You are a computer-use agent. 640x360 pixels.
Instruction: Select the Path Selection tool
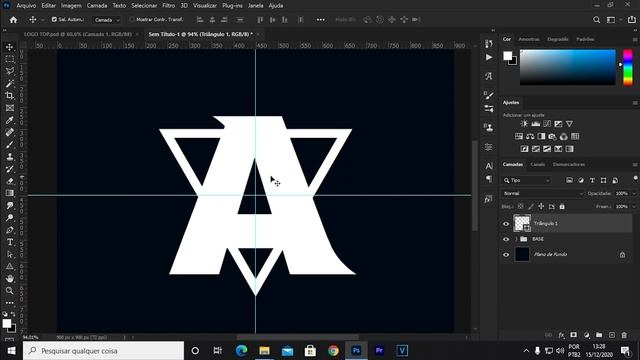point(9,254)
